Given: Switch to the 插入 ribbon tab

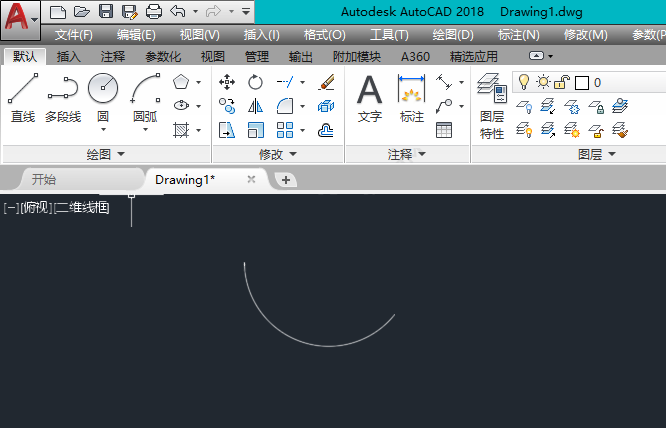Looking at the screenshot, I should pyautogui.click(x=68, y=56).
